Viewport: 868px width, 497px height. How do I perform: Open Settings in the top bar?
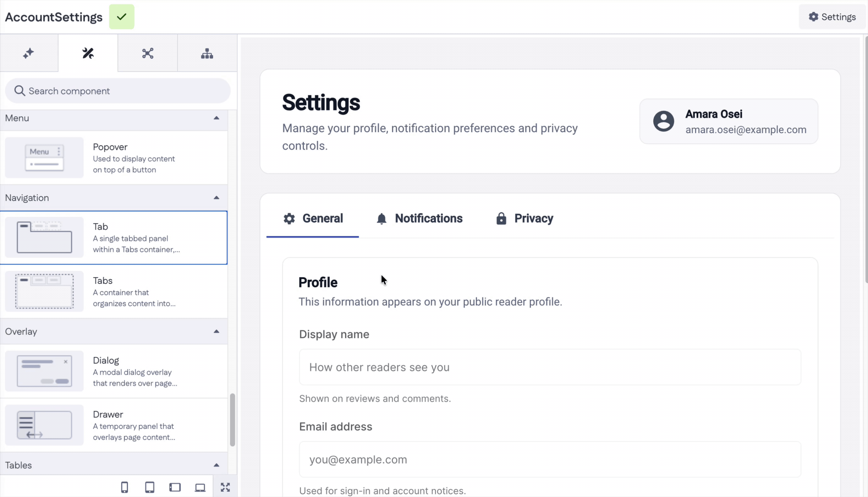pos(832,17)
